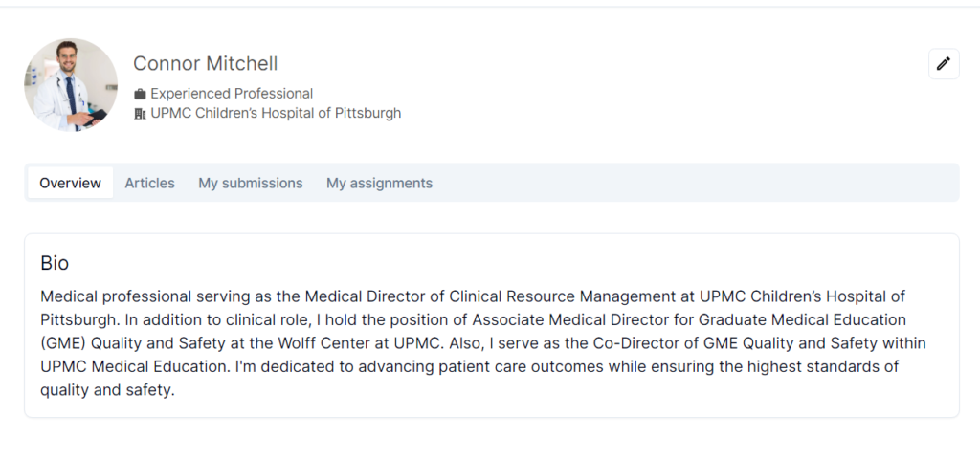Click the "(GME)" abbreviation starting the third bio line
This screenshot has width=980, height=460.
[x=62, y=342]
